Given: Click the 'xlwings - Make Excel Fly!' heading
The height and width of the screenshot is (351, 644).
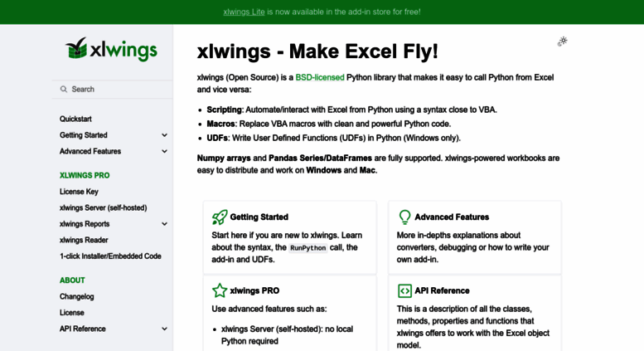Looking at the screenshot, I should point(317,51).
